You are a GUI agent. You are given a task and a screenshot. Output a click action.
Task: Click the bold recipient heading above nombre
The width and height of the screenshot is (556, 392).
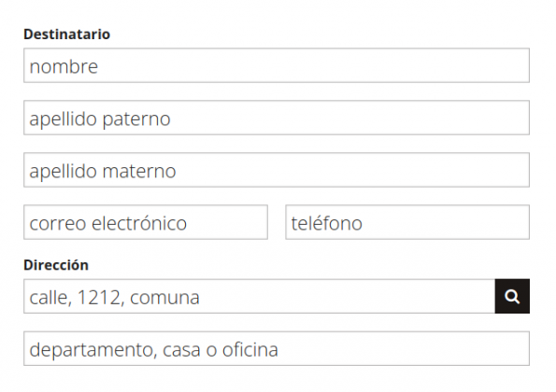point(66,35)
